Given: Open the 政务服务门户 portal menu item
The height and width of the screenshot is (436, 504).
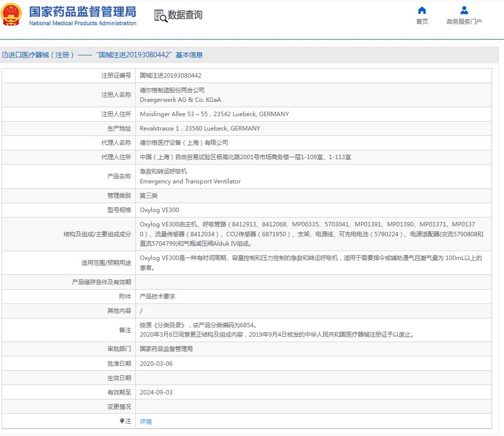Looking at the screenshot, I should (x=463, y=21).
